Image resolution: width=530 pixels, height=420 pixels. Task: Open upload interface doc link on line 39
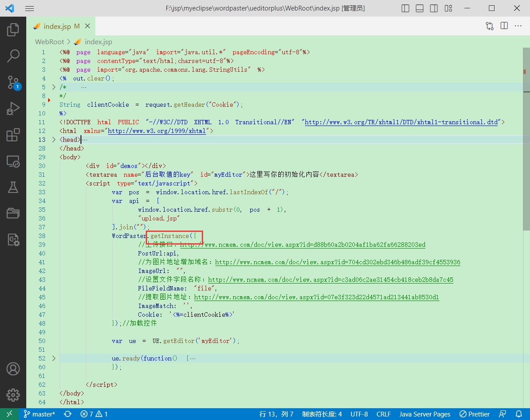coord(302,245)
